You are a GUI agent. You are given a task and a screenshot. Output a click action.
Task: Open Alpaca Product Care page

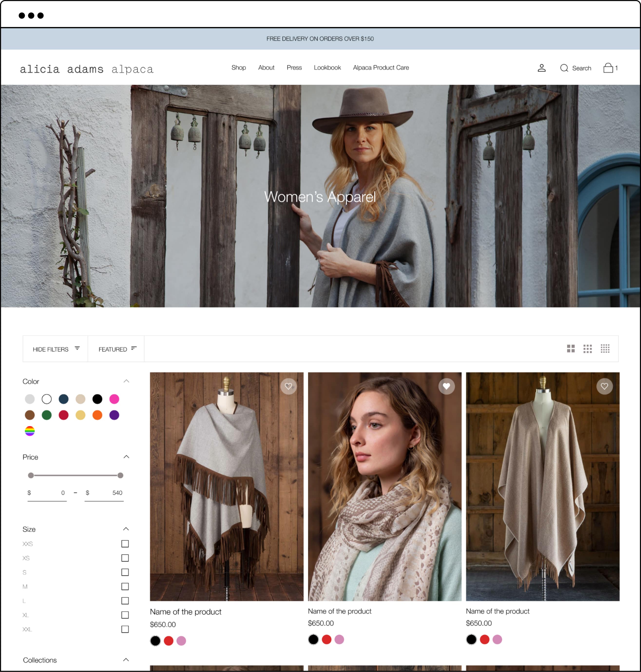point(381,68)
